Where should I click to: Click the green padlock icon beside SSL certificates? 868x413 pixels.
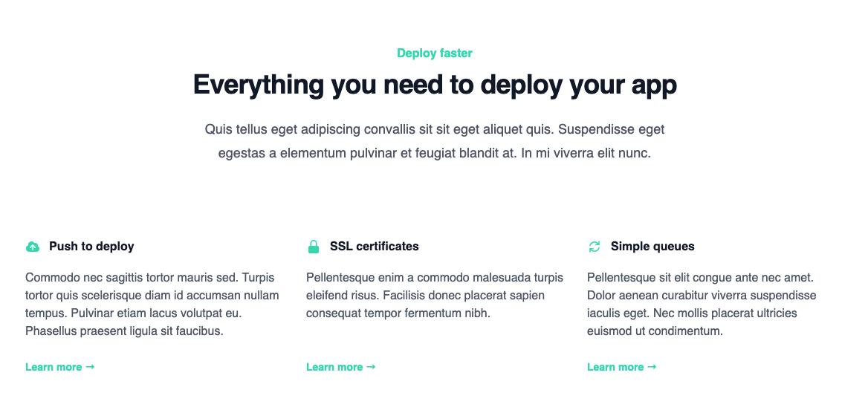coord(313,247)
